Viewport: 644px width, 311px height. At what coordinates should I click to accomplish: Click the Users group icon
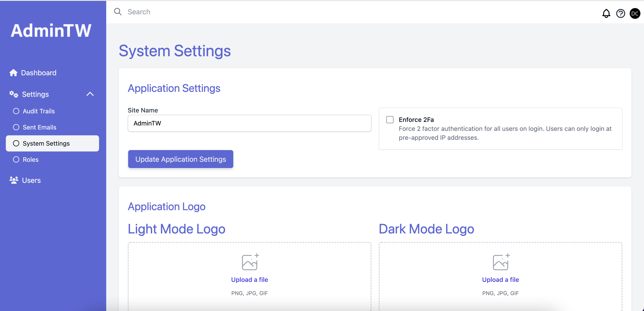[14, 180]
